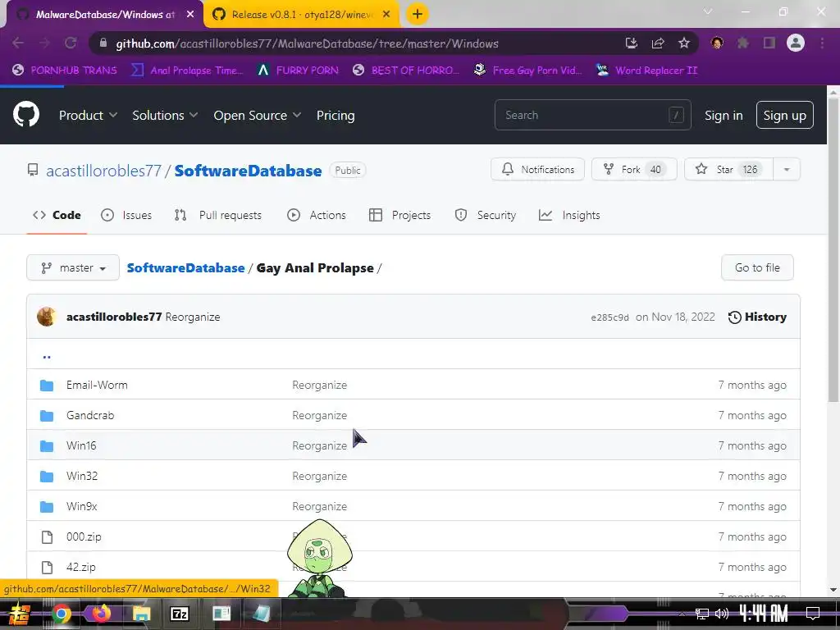This screenshot has height=630, width=840.
Task: Expand the Product menu in GitHub header
Action: 88,115
